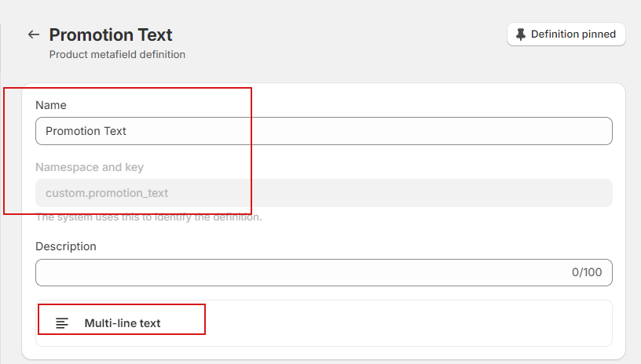Click the Name field label
The width and height of the screenshot is (641, 364).
pyautogui.click(x=51, y=105)
